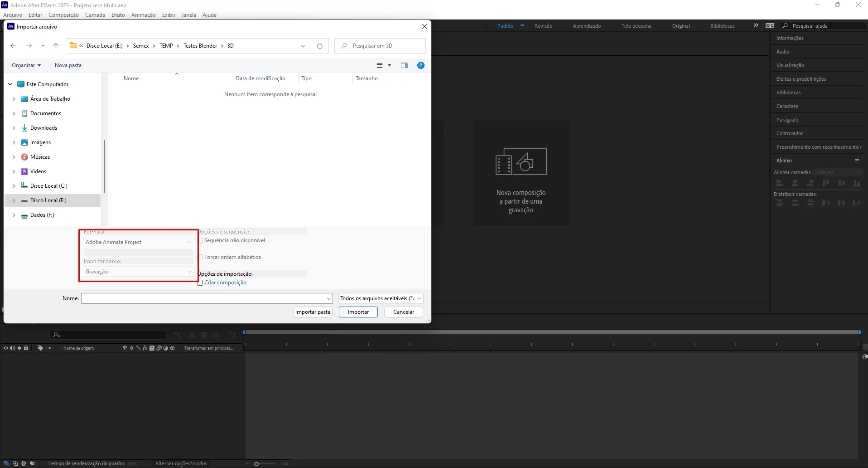
Task: Click distribute top edges icon
Action: pos(780,203)
